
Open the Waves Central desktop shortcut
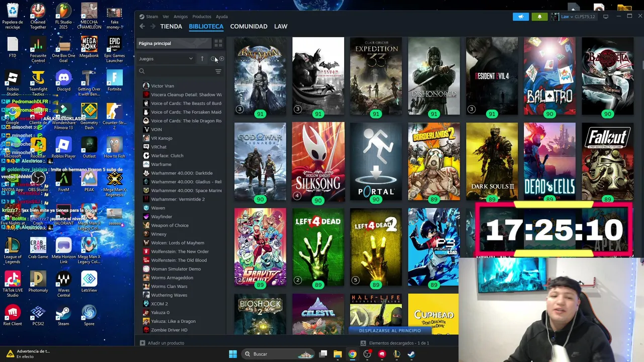63,284
